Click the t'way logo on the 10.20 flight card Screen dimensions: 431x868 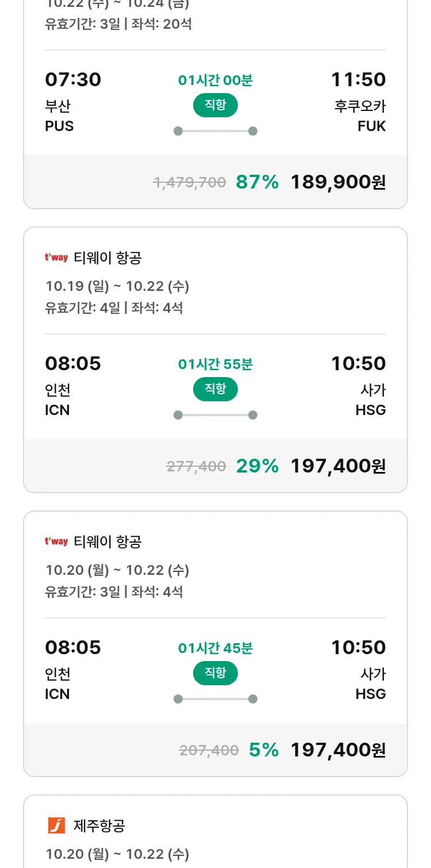click(56, 541)
